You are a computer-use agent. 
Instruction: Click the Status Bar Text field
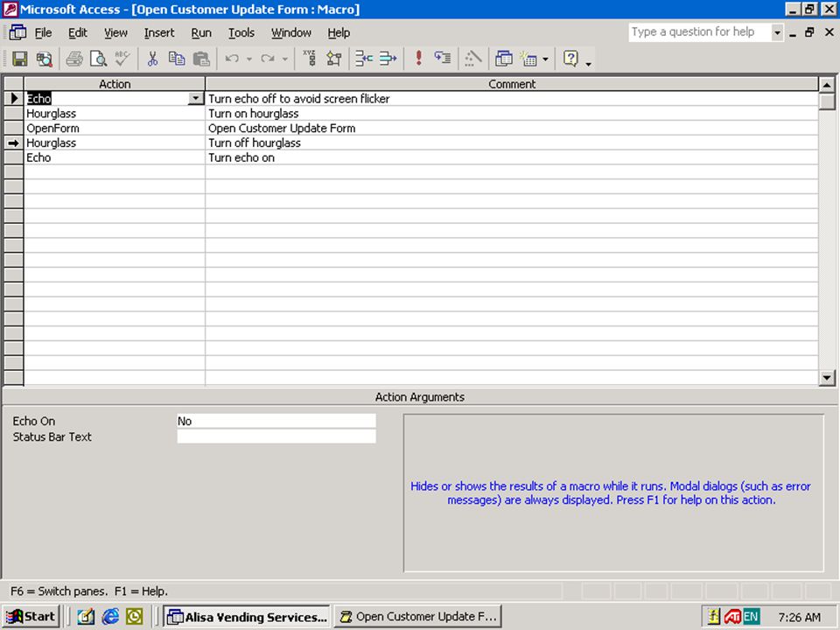click(x=276, y=437)
